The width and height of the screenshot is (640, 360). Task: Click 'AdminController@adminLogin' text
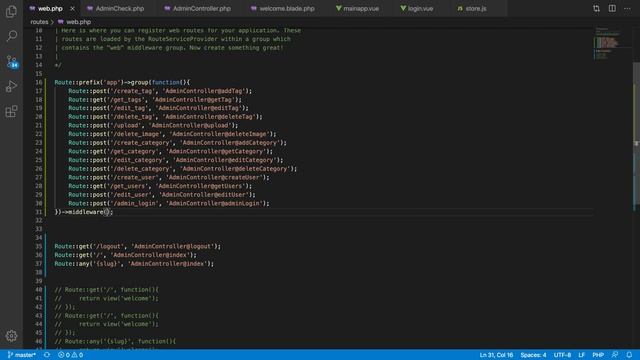[215, 203]
